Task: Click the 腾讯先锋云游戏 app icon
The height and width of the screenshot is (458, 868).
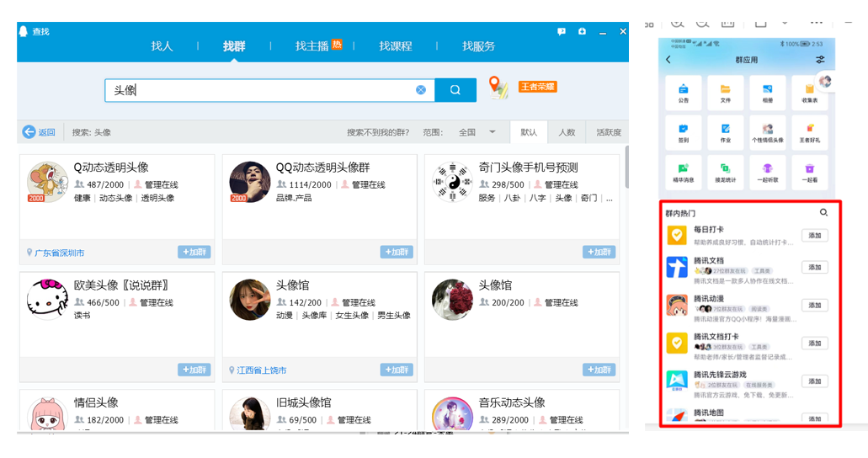Action: pos(676,381)
